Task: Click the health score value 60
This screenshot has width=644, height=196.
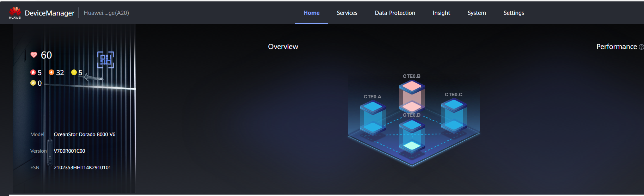Action: click(46, 55)
